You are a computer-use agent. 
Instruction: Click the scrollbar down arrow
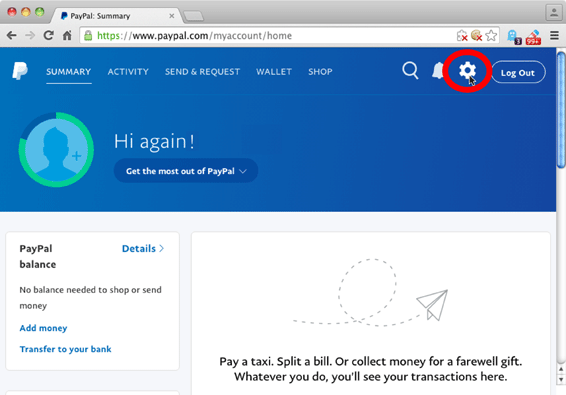561,380
